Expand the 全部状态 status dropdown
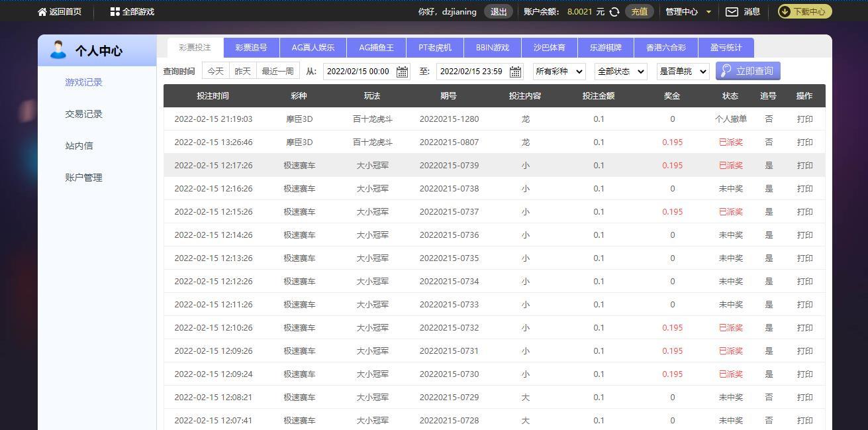Image resolution: width=868 pixels, height=430 pixels. pyautogui.click(x=621, y=72)
